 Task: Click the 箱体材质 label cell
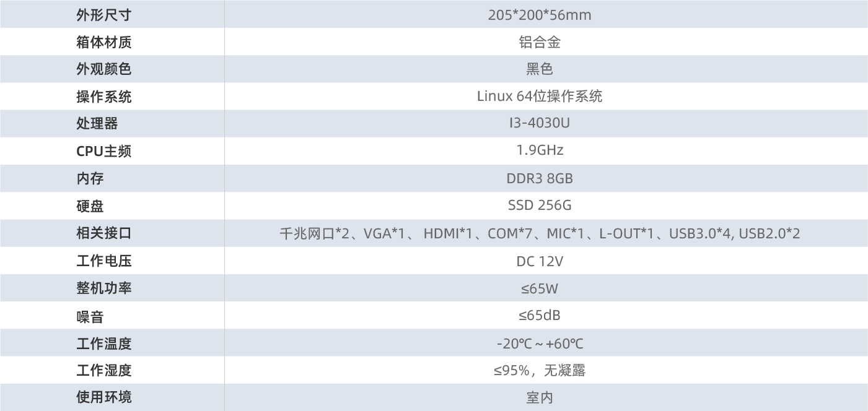(x=103, y=42)
